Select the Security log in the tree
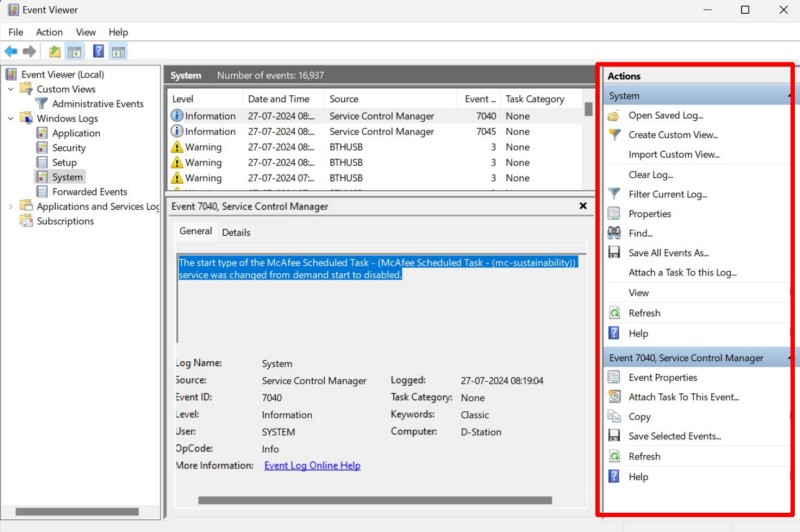 69,148
